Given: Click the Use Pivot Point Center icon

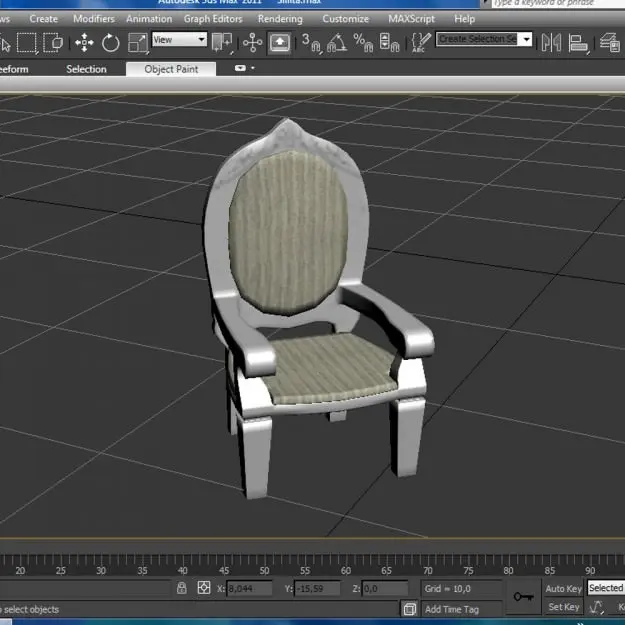Looking at the screenshot, I should tap(222, 42).
